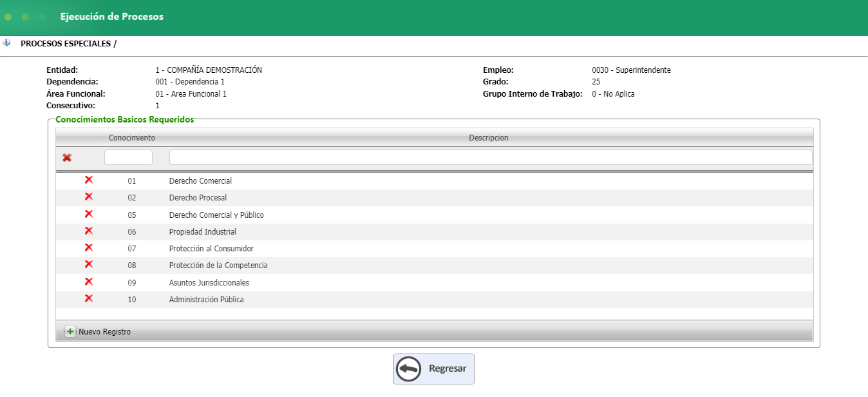
Task: Click the 01 - Area Funcional 1 value
Action: click(x=191, y=94)
